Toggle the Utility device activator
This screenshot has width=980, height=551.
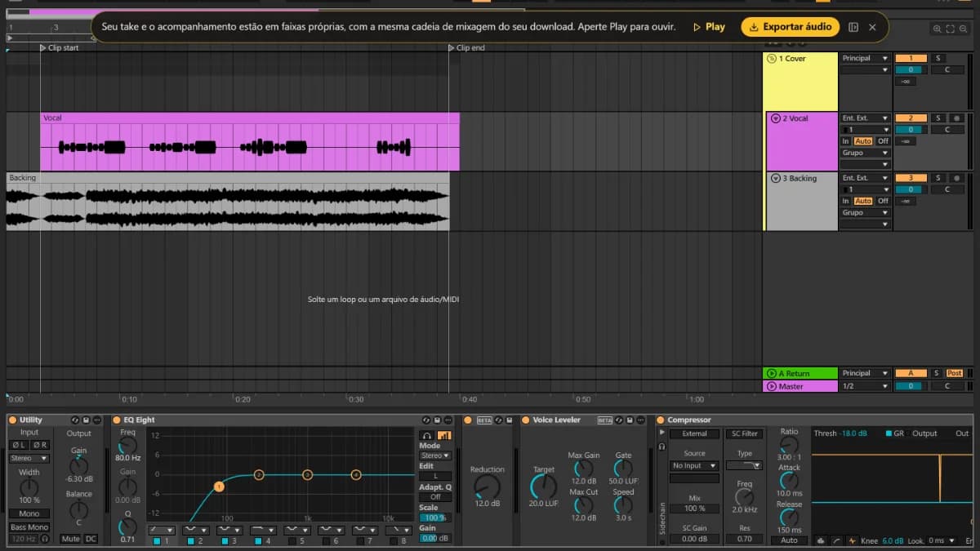point(12,420)
